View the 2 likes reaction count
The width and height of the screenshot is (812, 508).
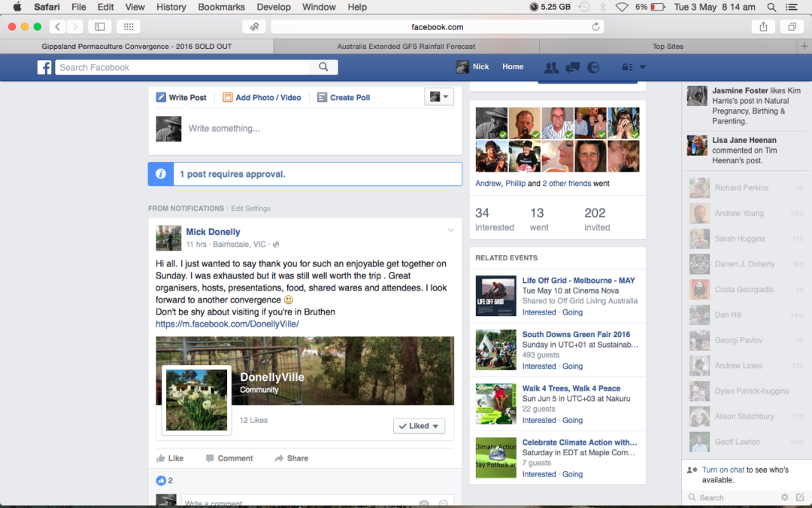pyautogui.click(x=164, y=480)
